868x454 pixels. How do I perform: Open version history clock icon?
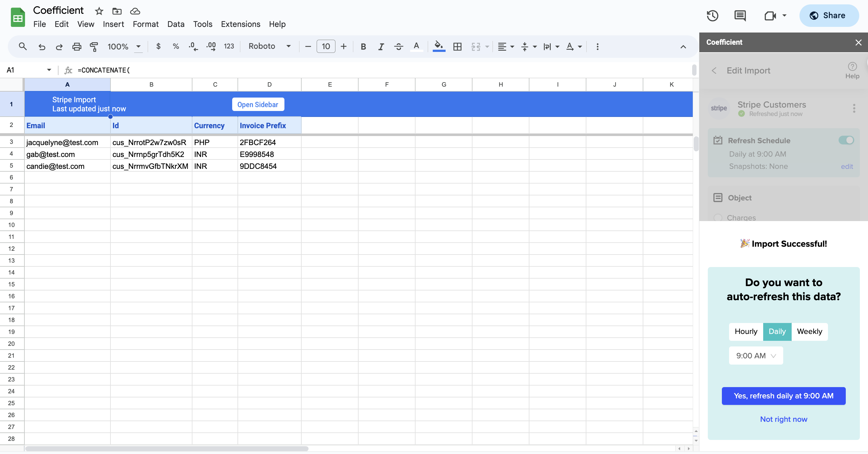712,16
